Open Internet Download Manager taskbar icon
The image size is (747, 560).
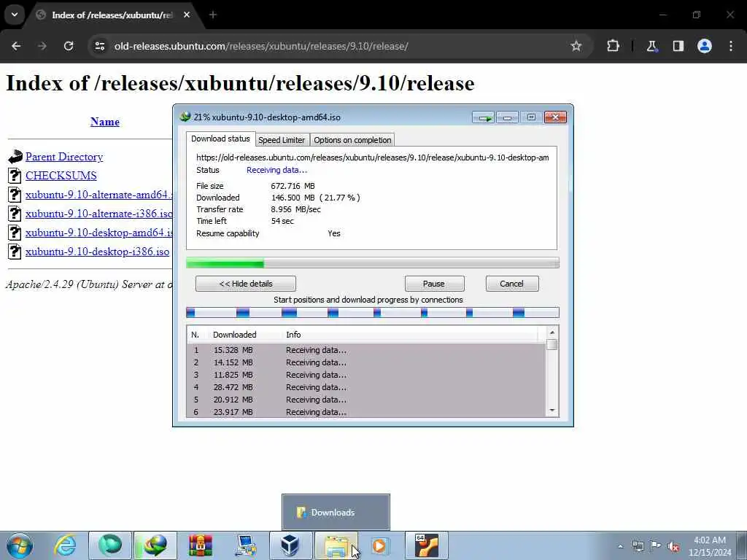click(x=156, y=545)
